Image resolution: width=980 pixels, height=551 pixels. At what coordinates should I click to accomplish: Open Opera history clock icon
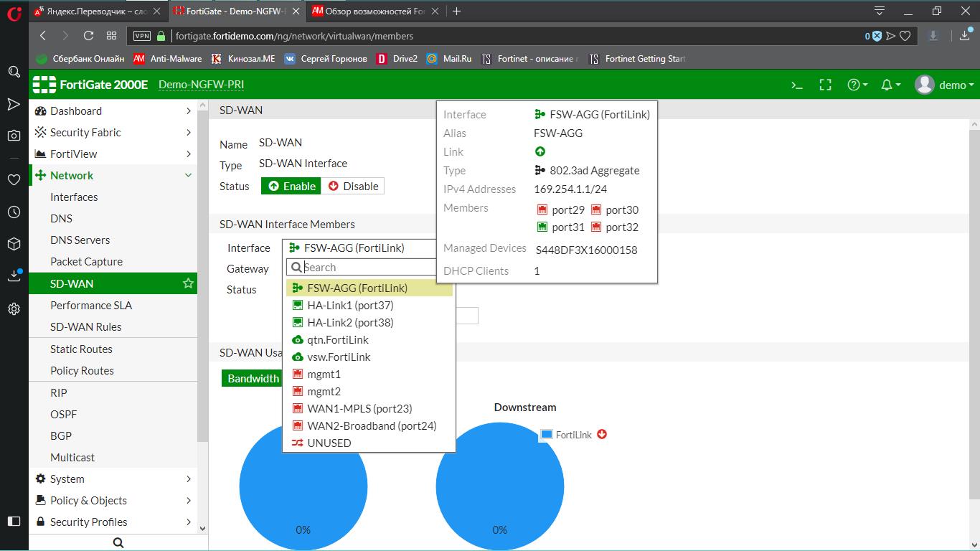tap(14, 212)
